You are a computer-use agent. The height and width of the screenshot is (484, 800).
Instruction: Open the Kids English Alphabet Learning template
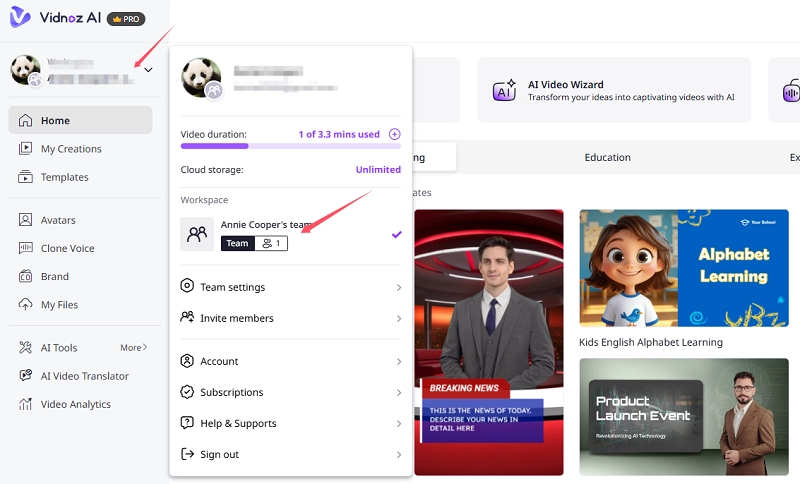683,269
